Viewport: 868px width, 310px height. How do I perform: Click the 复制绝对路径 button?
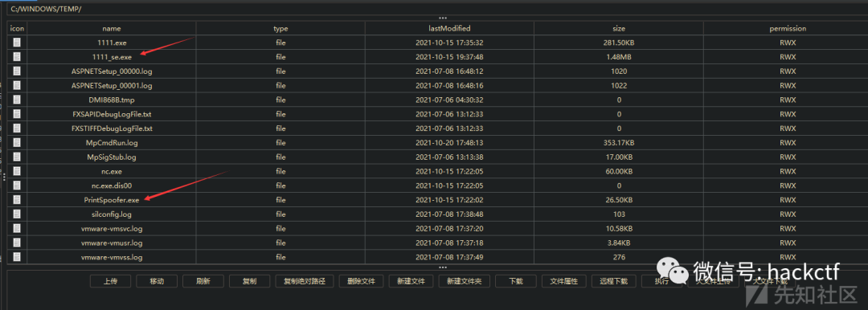(305, 281)
